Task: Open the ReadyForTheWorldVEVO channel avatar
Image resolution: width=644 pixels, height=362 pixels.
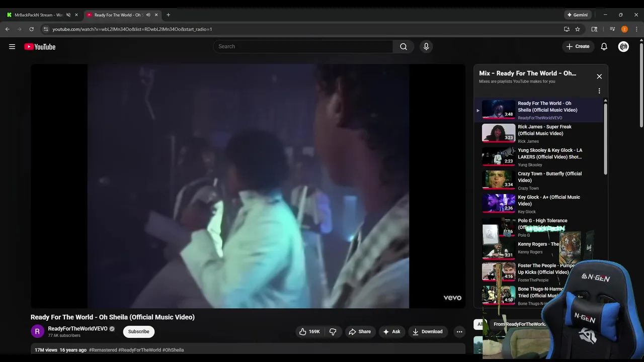Action: (x=38, y=331)
